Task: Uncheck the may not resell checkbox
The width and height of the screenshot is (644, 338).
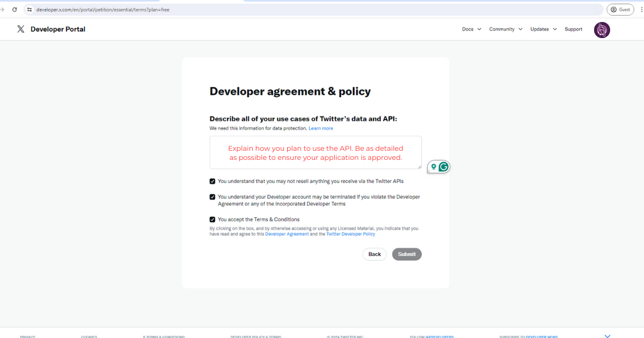Action: [x=213, y=181]
